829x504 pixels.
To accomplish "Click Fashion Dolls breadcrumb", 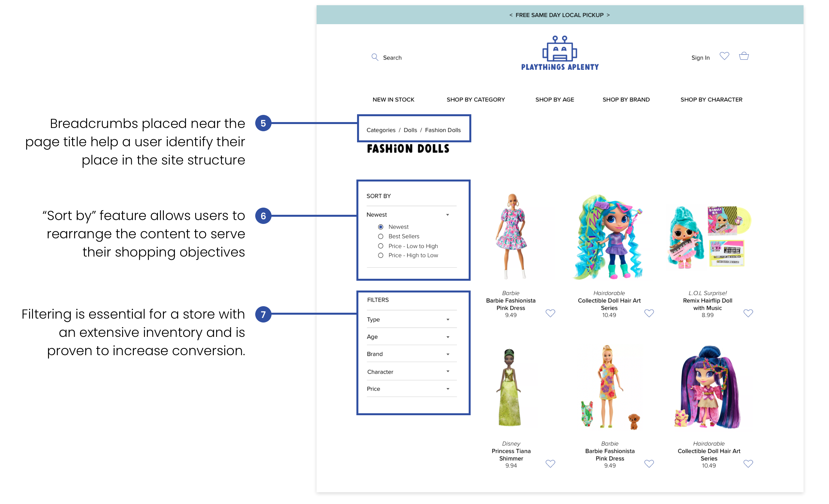I will tap(443, 130).
